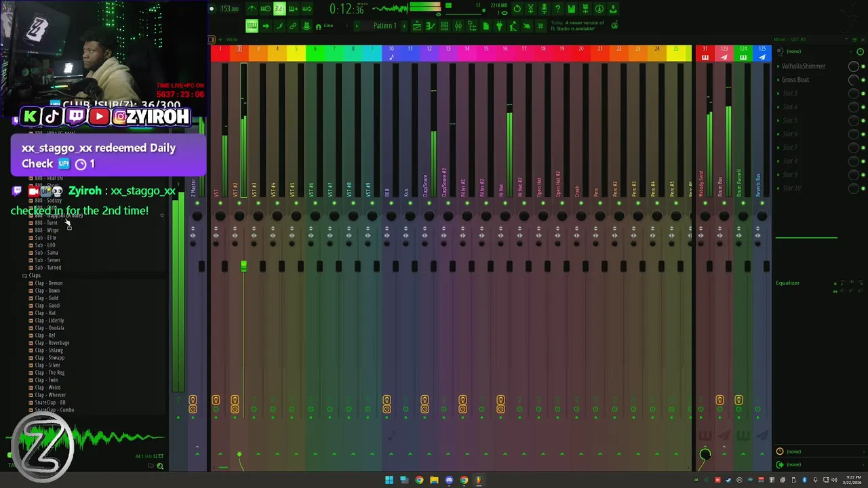Screen dimensions: 868x488
Task: Click the export render icon
Action: tap(613, 9)
